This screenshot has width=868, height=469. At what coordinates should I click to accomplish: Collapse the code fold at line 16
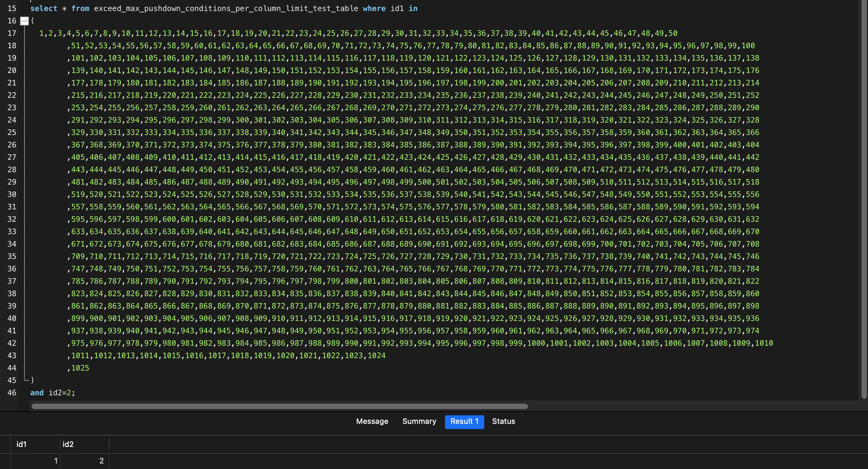(x=24, y=21)
